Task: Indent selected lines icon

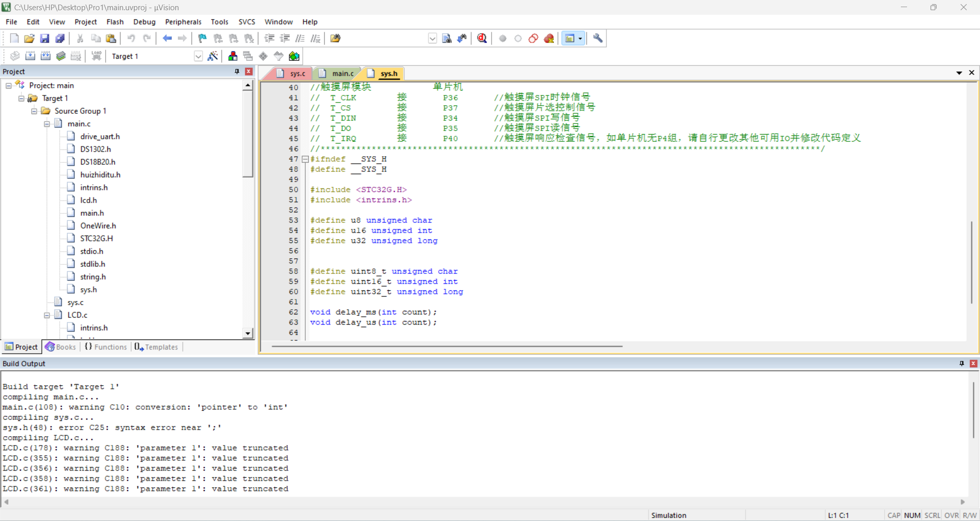Action: click(x=269, y=38)
